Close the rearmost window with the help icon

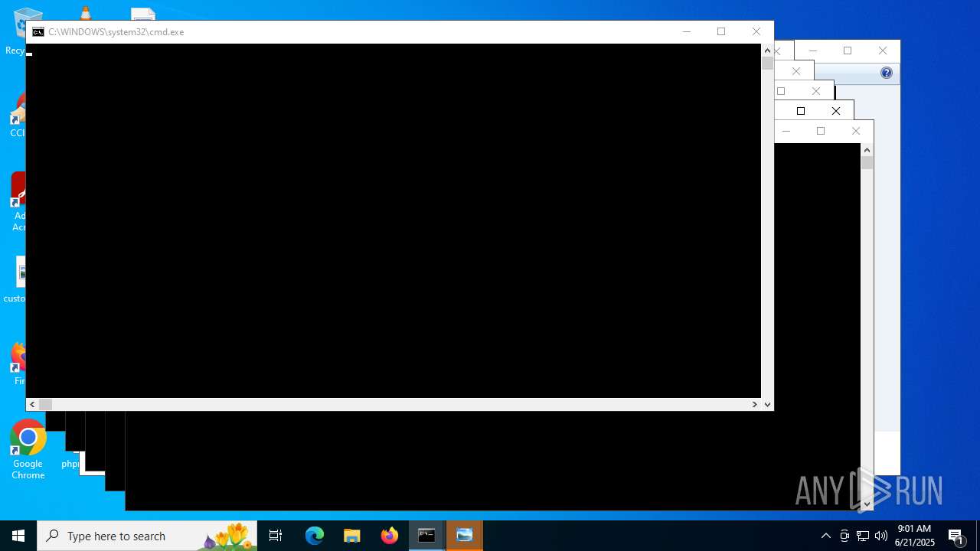(x=883, y=51)
